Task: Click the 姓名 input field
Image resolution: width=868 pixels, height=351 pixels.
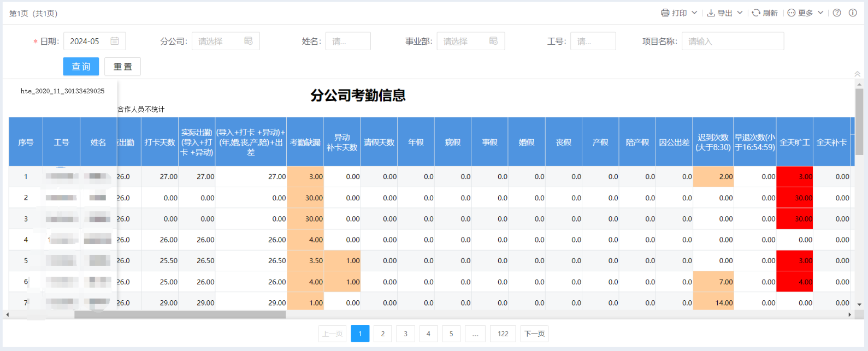Action: (348, 41)
